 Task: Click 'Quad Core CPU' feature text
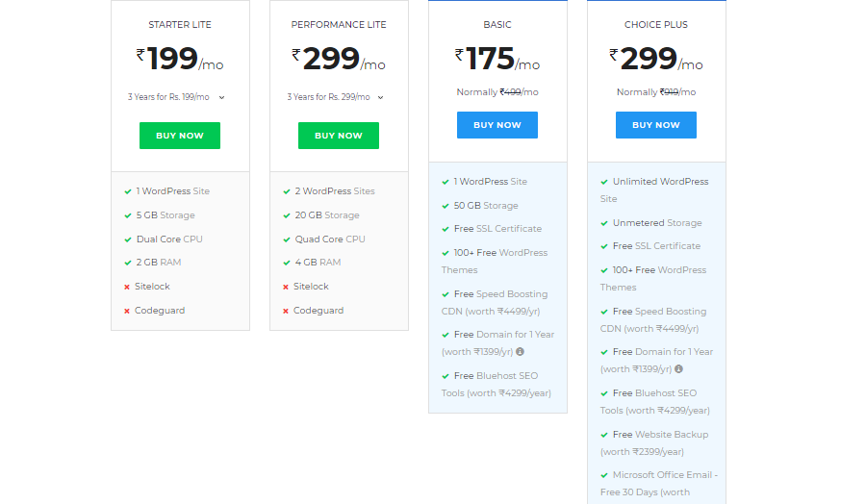pos(330,239)
